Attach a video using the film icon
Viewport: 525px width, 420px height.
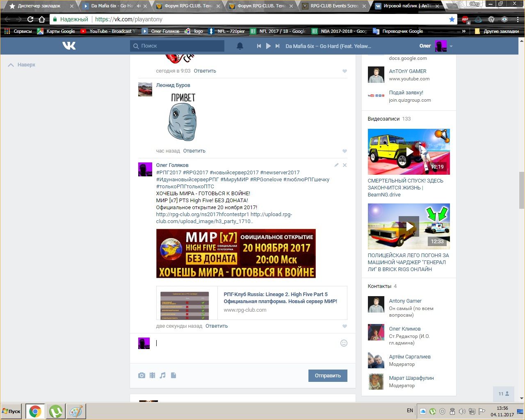coord(152,375)
